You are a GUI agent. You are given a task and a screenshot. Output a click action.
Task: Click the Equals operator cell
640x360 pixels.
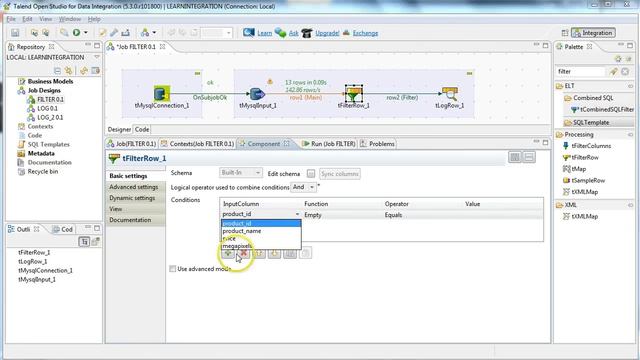(422, 215)
